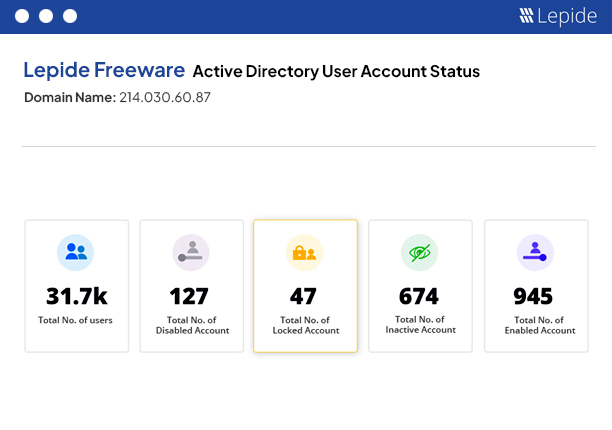Viewport: 612px width, 430px height.
Task: Click the Total No. of Disabled Account label
Action: (192, 325)
